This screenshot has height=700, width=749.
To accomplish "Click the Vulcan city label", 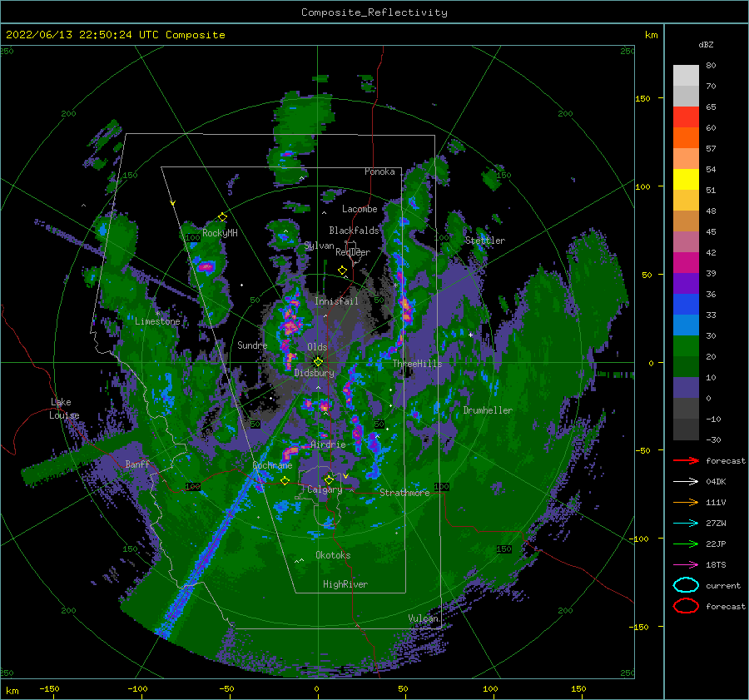I will click(424, 618).
